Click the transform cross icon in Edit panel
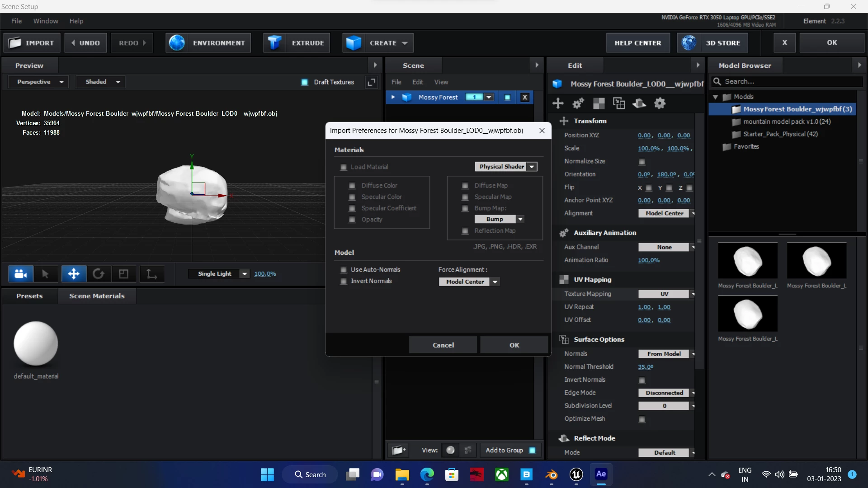Screen dimensions: 868x488 point(558,103)
